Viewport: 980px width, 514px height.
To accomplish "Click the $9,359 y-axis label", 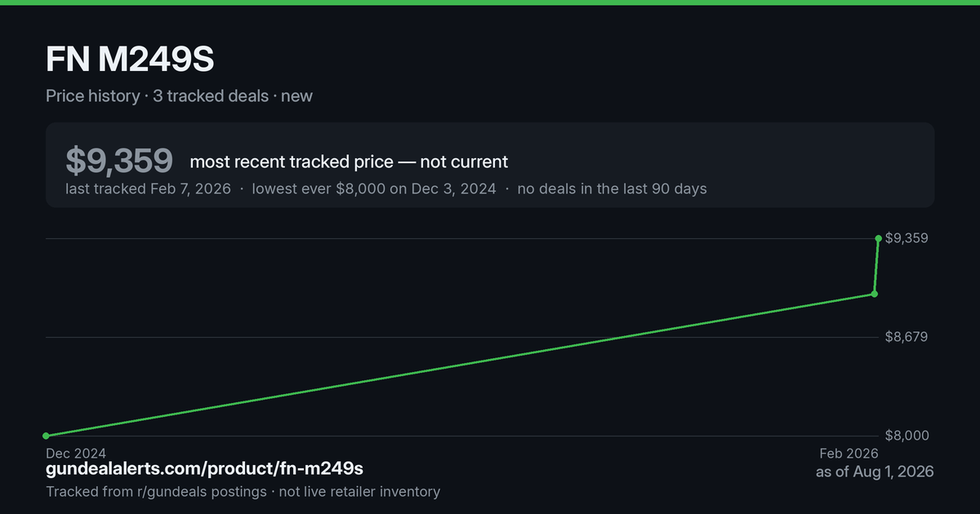I will click(x=906, y=238).
